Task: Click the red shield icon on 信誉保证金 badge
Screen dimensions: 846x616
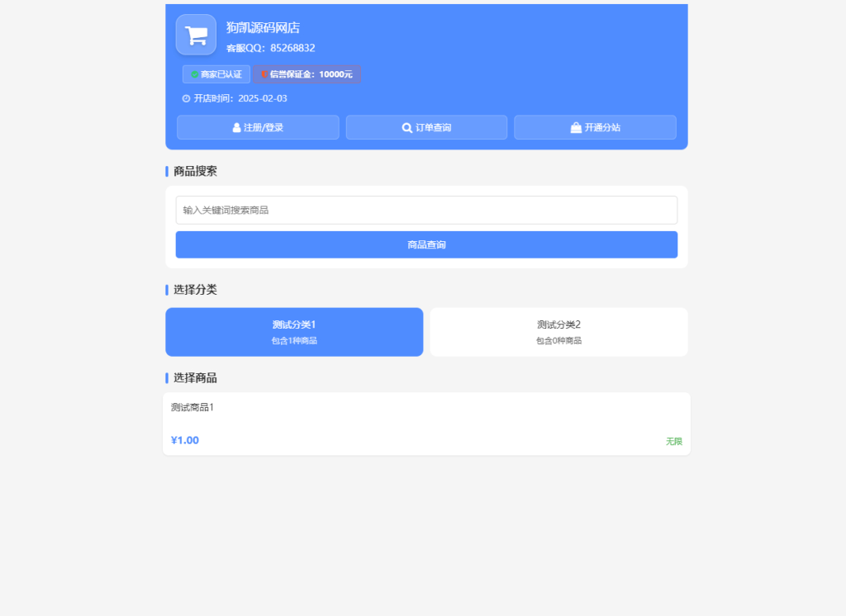Action: [264, 74]
